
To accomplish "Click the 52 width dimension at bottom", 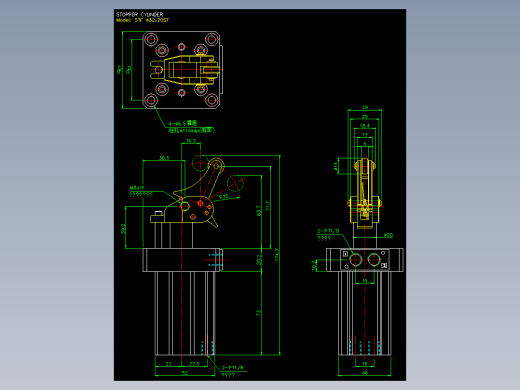I will 185,373.
